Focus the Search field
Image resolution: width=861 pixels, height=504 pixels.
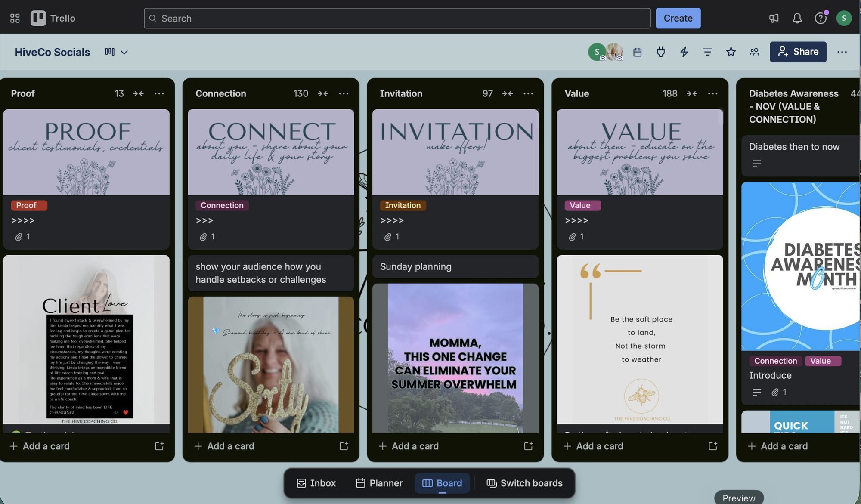(x=397, y=18)
